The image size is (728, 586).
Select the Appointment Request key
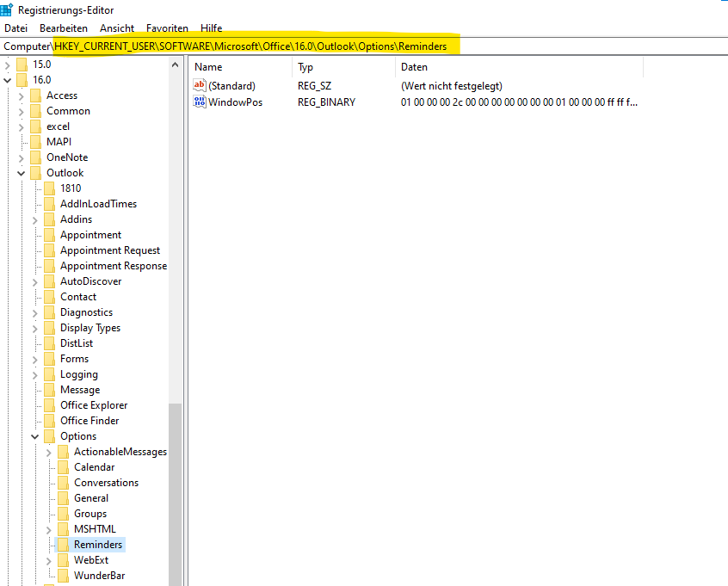110,250
